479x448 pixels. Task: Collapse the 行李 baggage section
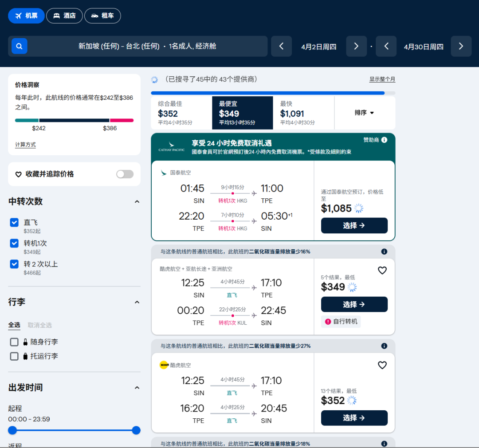click(137, 302)
